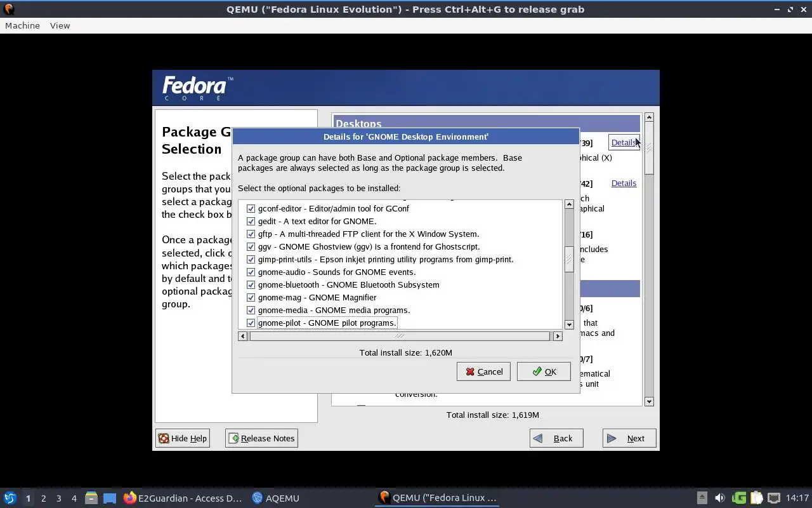
Task: Open the network status tray icon
Action: tap(773, 498)
